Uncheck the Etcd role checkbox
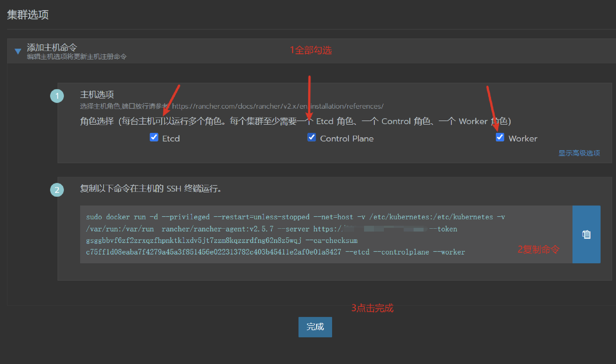 pos(154,137)
